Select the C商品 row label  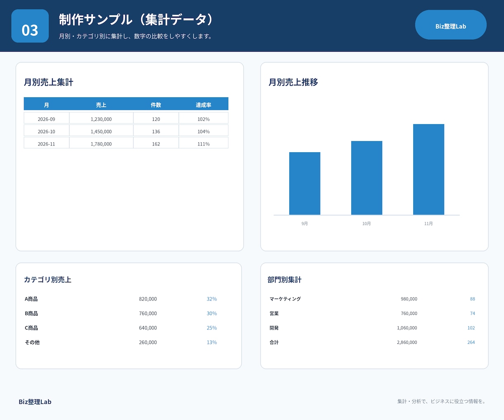point(31,328)
